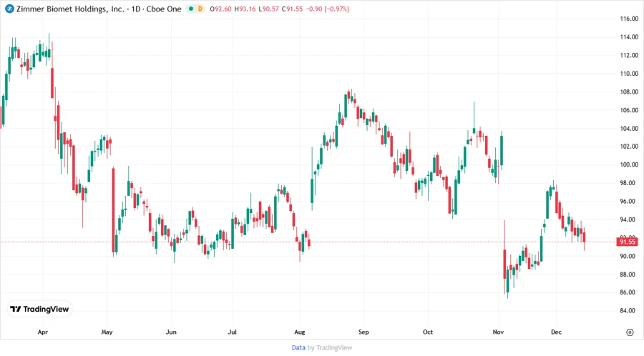Click the close value C91.55
This screenshot has width=644, height=356.
tap(292, 9)
